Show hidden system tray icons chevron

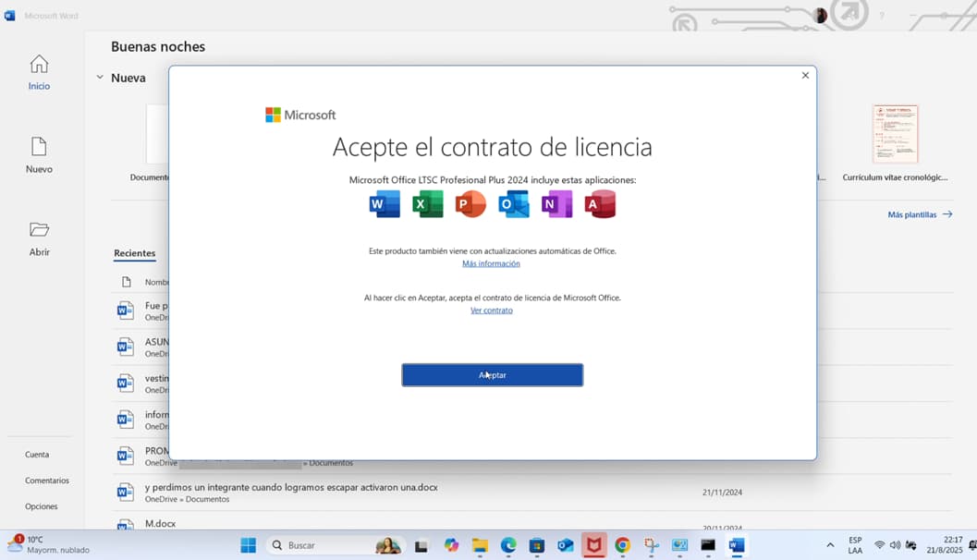click(x=830, y=545)
